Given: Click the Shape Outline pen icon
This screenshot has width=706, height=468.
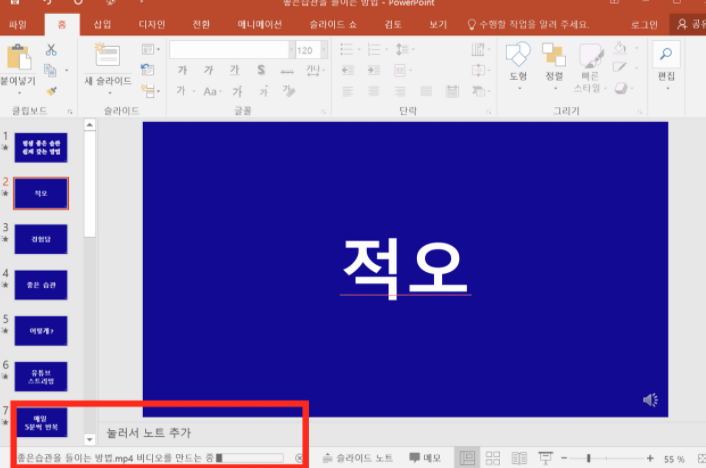Looking at the screenshot, I should tap(620, 68).
